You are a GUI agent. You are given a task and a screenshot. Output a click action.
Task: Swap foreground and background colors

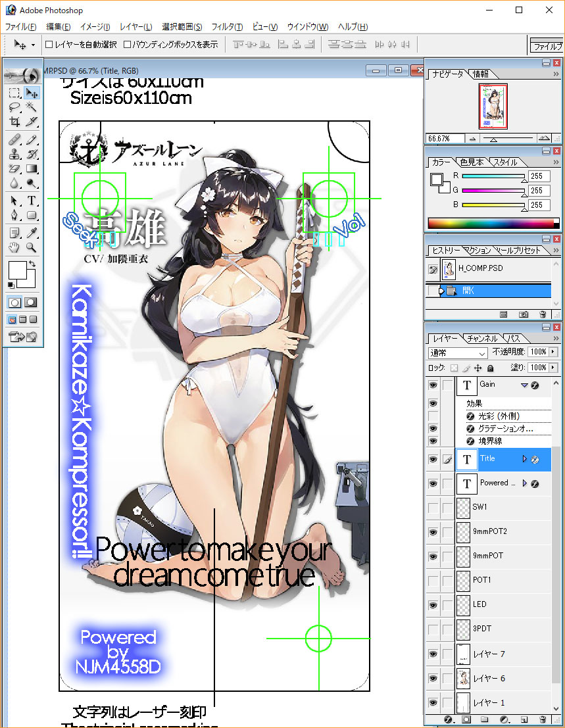click(32, 264)
